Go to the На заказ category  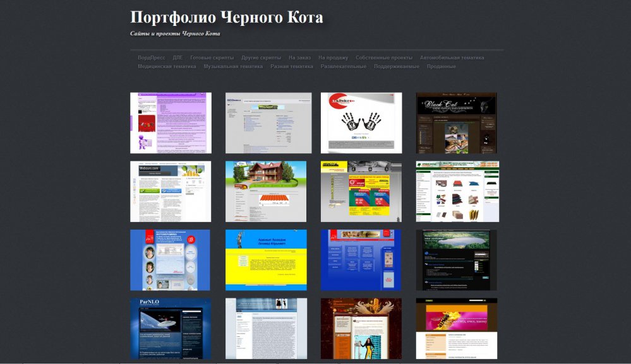pyautogui.click(x=299, y=58)
